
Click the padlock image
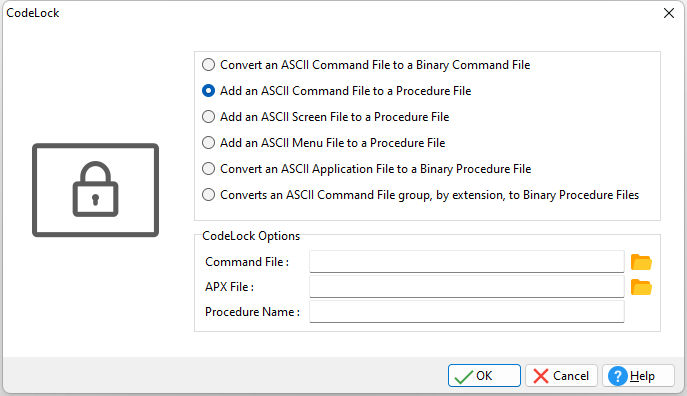(x=96, y=190)
